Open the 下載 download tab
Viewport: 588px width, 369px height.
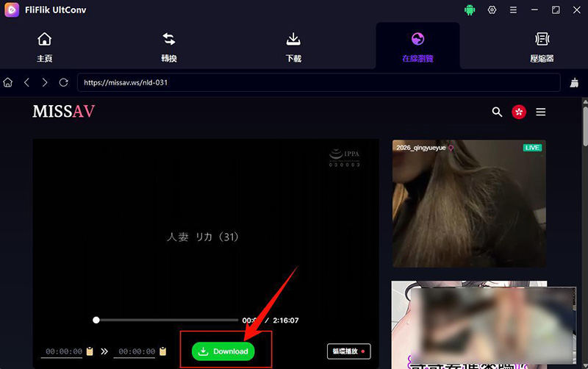click(293, 47)
